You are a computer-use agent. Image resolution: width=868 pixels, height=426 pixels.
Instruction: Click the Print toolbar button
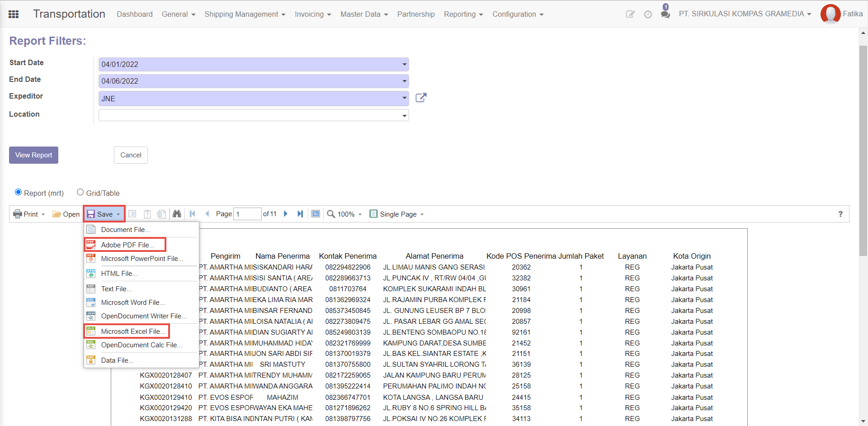[x=29, y=214]
